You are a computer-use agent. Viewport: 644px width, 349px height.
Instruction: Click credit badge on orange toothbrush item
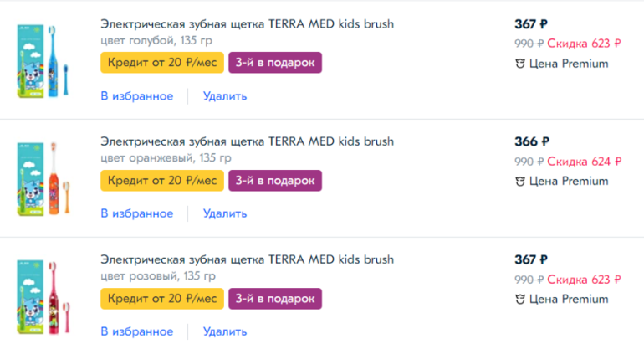162,180
